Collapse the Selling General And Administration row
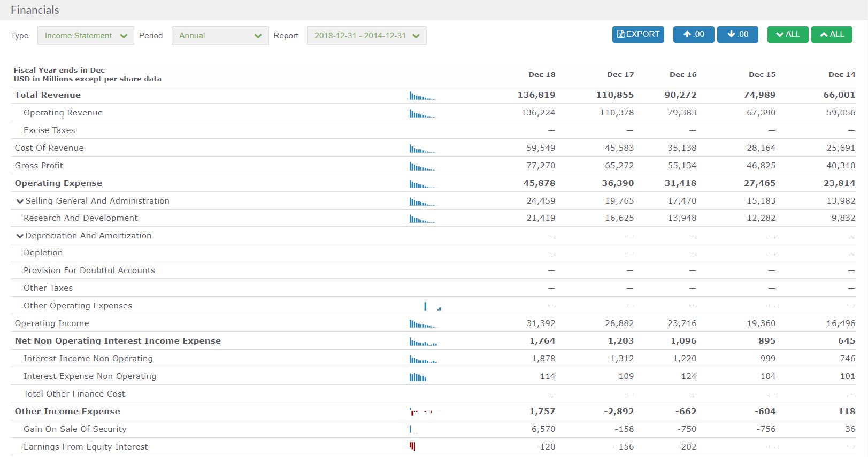The width and height of the screenshot is (868, 457). tap(20, 201)
